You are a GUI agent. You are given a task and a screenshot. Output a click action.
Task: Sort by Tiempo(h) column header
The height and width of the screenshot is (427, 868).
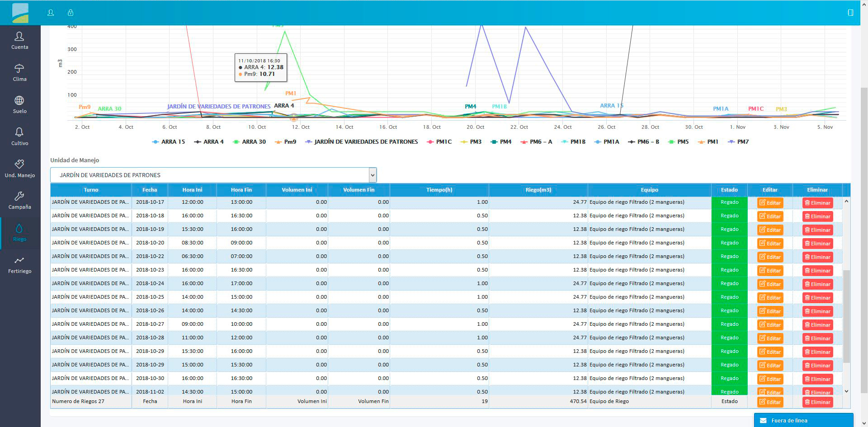point(439,190)
